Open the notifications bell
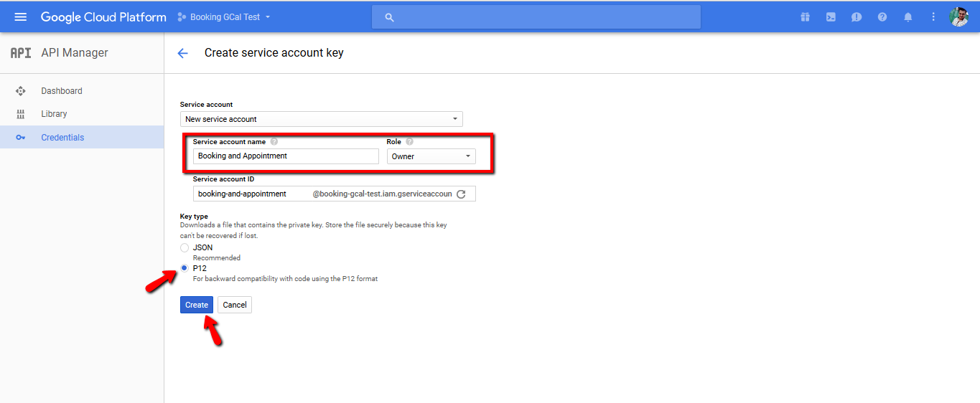980x403 pixels. point(908,17)
